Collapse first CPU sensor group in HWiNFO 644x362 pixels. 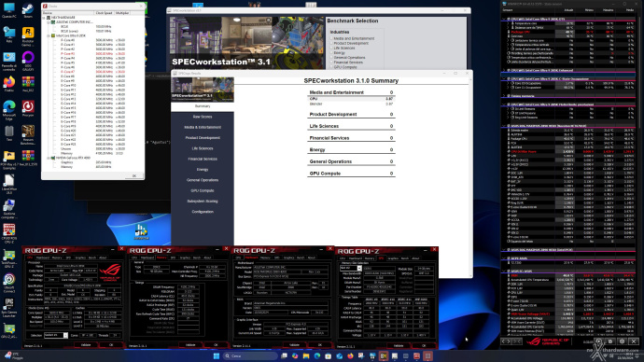pyautogui.click(x=504, y=19)
